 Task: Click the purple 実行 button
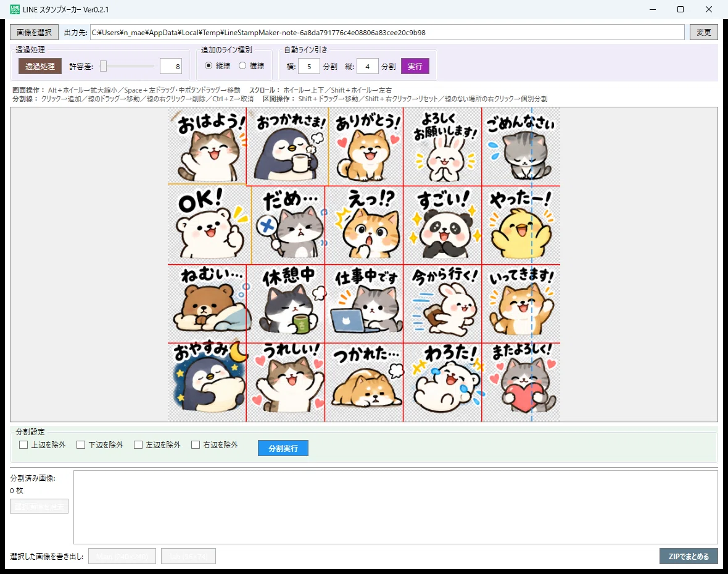click(x=415, y=67)
